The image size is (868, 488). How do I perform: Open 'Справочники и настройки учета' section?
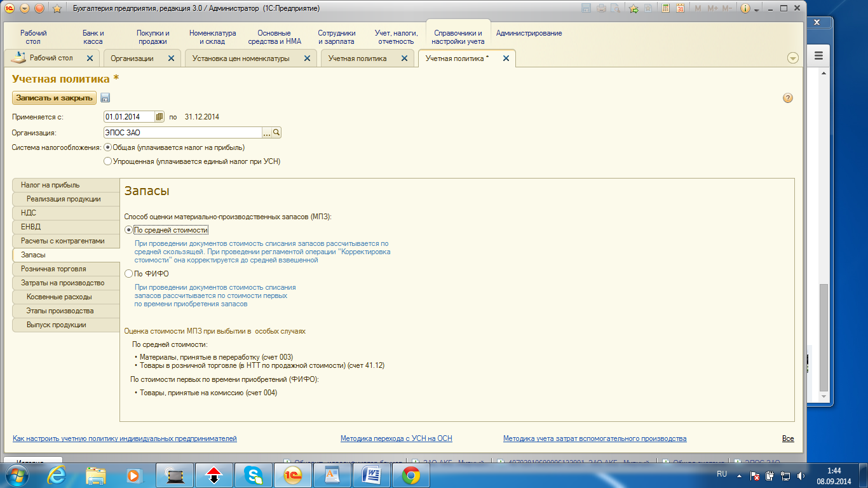[x=458, y=37]
